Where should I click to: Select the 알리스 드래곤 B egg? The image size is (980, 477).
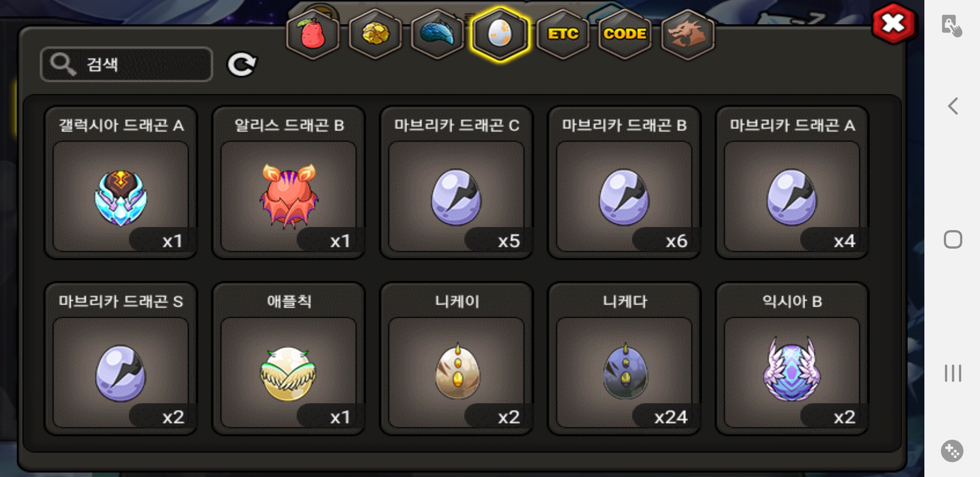click(288, 182)
